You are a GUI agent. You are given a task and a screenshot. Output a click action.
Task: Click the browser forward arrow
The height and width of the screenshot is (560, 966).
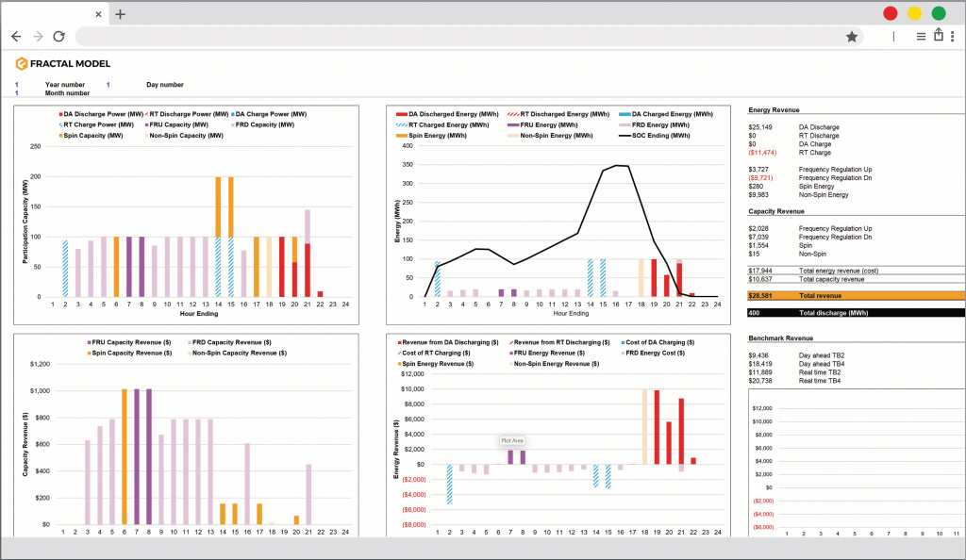click(38, 36)
